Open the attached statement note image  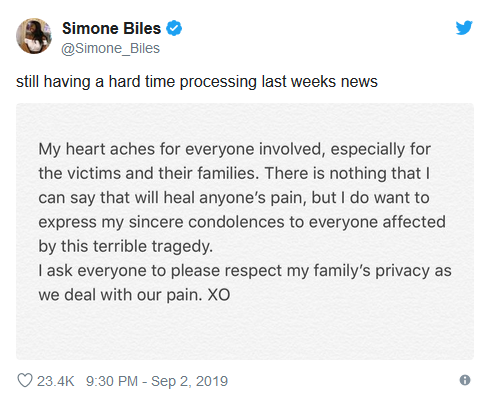click(245, 231)
